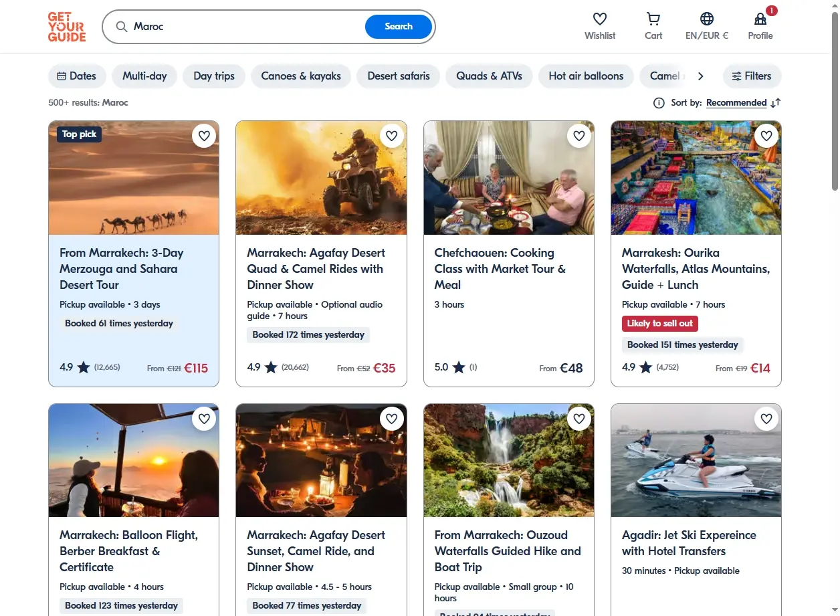The width and height of the screenshot is (840, 616).
Task: Click 'Booked 151 times yesterday' label
Action: click(683, 345)
